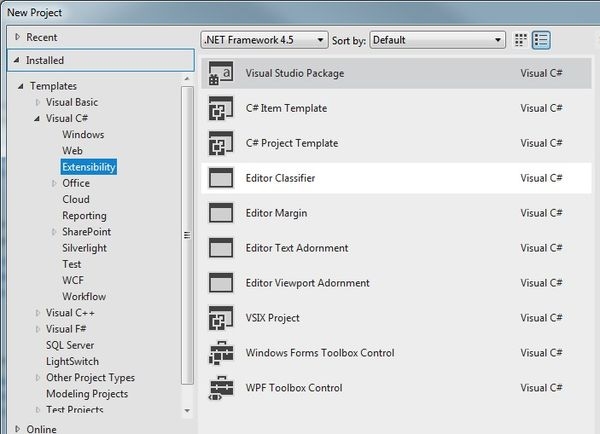Image resolution: width=600 pixels, height=434 pixels.
Task: Click the template tree scrollbar thumb
Action: (187, 235)
